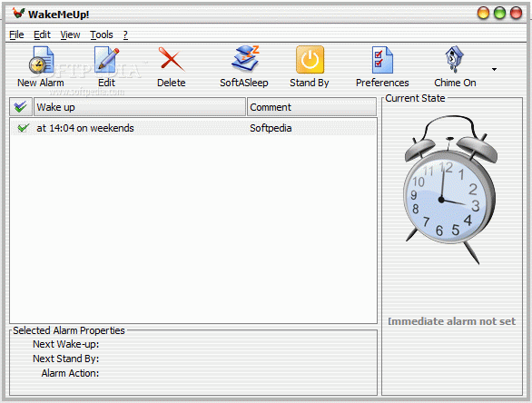Select the 'at 14:04 on weekends' alarm row
The image size is (532, 403).
(193, 128)
